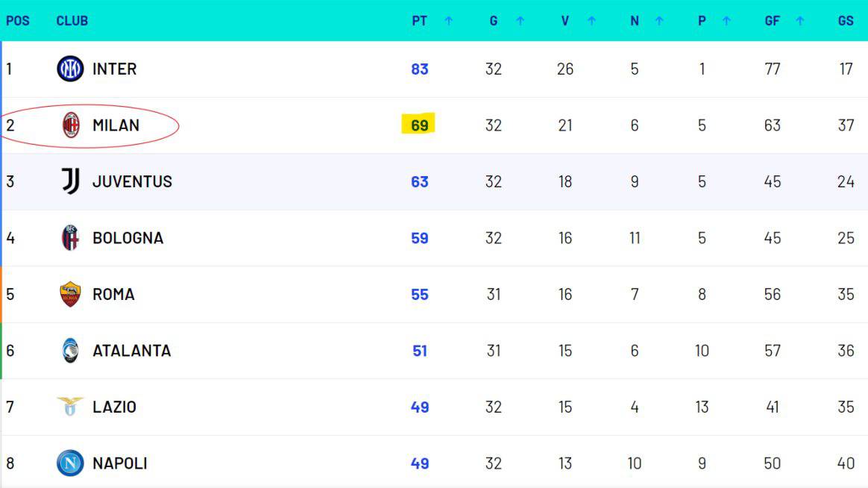Click the blue qualification bar beside Inter
868x488 pixels.
pos(2,69)
